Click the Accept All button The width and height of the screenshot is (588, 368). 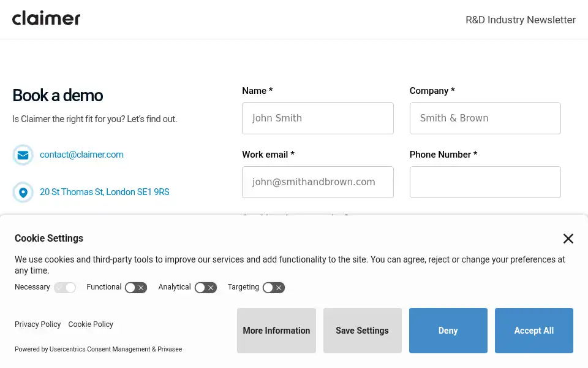click(x=534, y=331)
